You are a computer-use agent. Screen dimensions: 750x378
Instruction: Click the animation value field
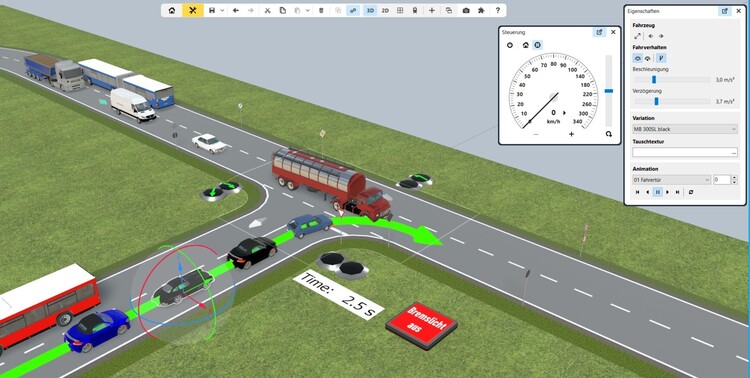pos(722,180)
